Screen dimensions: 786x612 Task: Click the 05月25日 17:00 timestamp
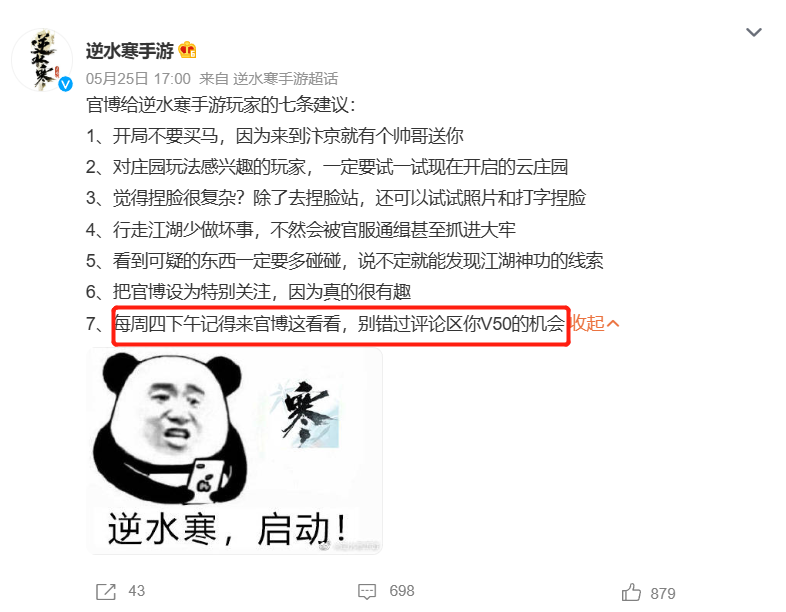[138, 79]
